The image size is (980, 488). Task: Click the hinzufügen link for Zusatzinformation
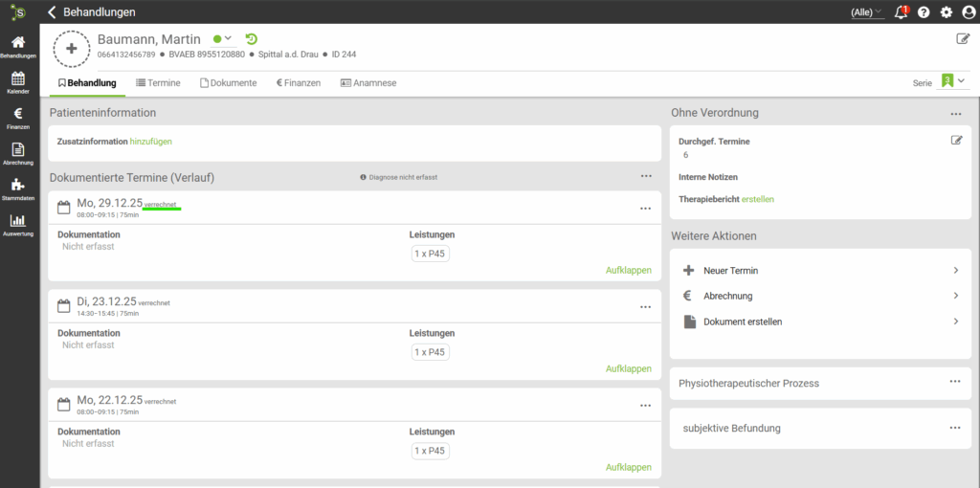(x=150, y=142)
